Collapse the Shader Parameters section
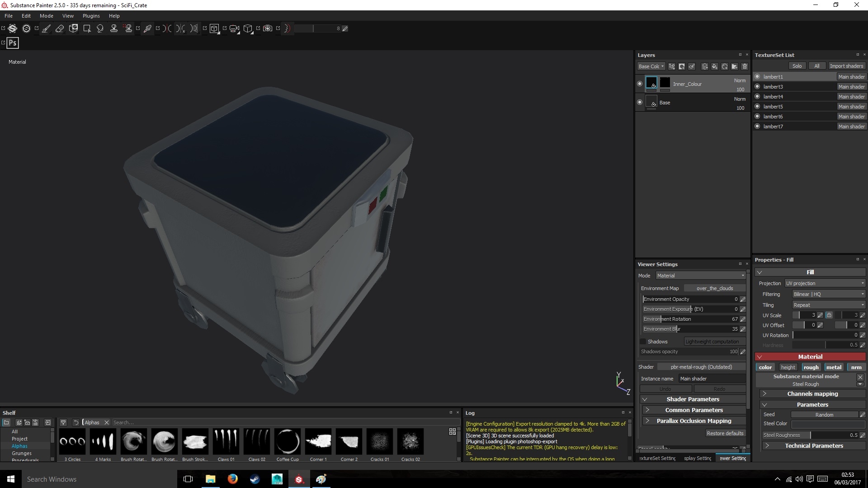 pos(693,399)
